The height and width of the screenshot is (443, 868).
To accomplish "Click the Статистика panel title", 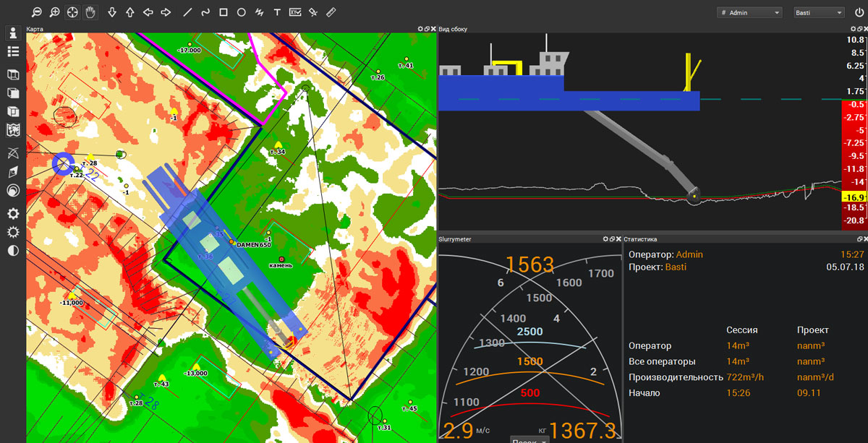I will pos(642,238).
